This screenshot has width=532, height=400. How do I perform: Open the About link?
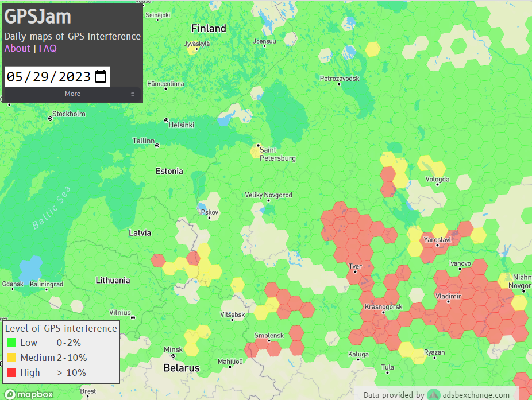[x=17, y=48]
